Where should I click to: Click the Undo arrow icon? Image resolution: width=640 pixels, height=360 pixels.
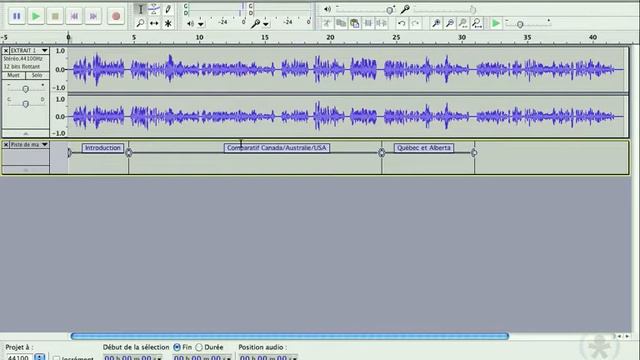click(402, 23)
